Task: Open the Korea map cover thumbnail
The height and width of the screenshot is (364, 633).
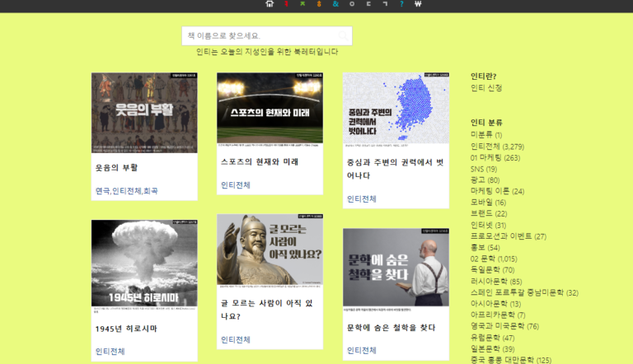Action: tap(396, 110)
